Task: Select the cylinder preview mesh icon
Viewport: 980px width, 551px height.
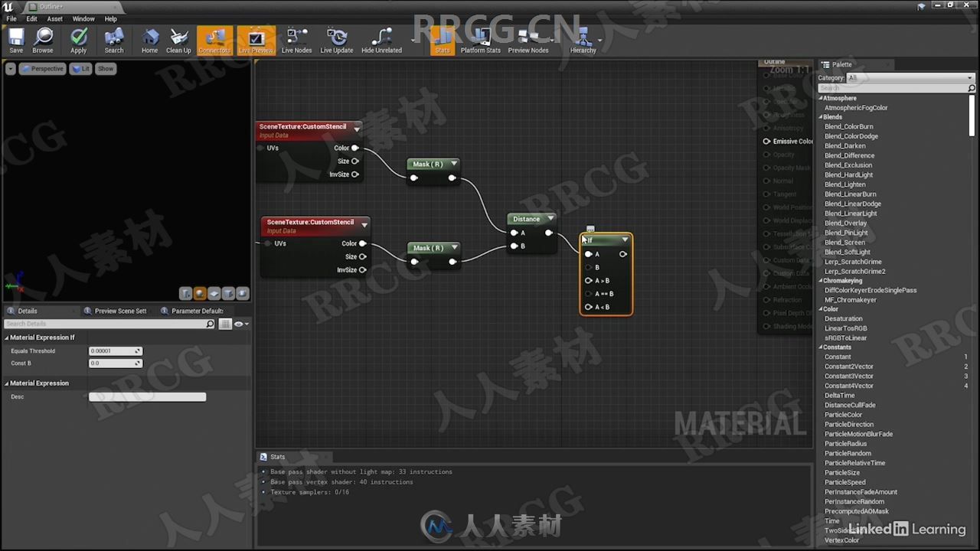Action: click(185, 293)
